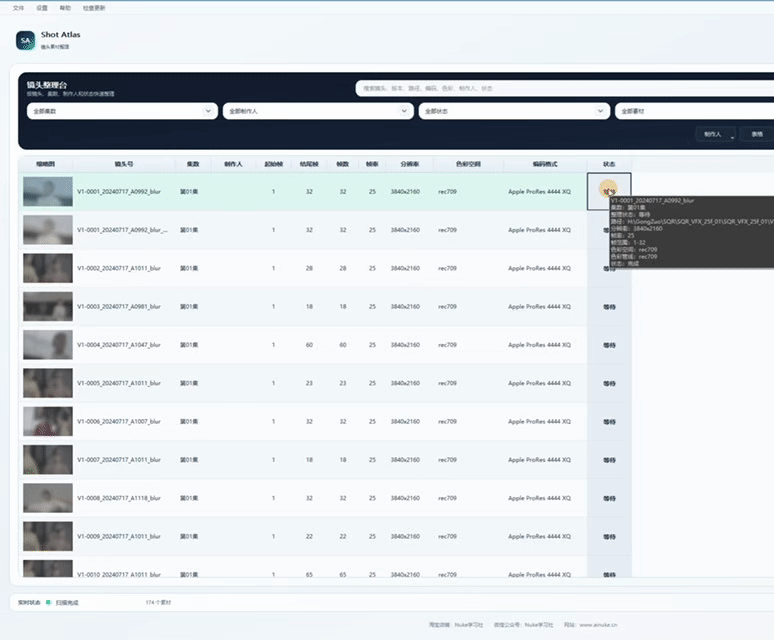The image size is (774, 640).
Task: Click 等待 status in V1-0005 row
Action: point(610,383)
